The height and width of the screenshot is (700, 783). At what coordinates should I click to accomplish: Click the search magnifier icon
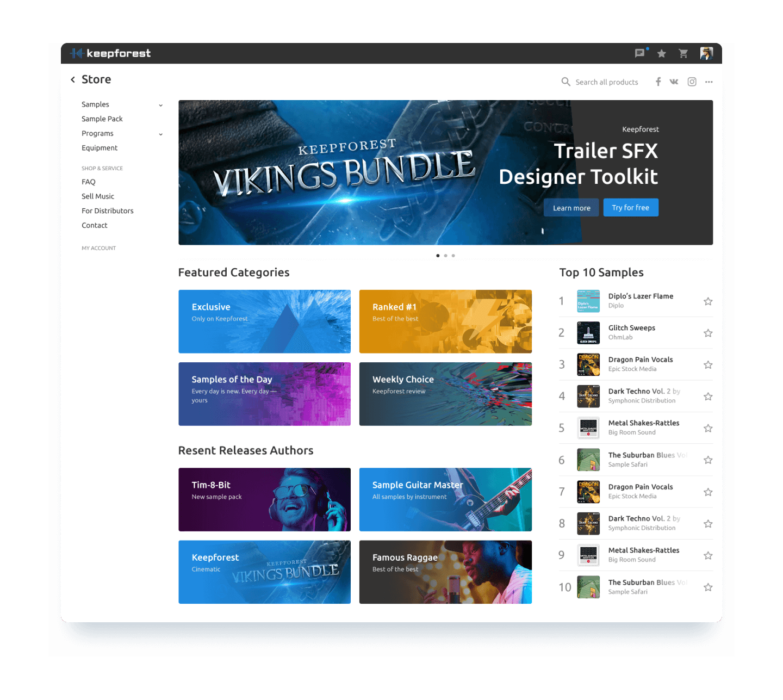[565, 82]
